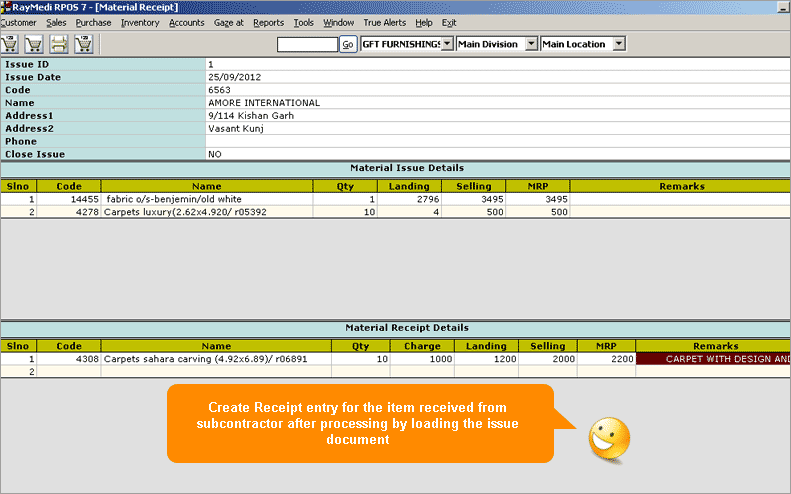Open the True Alerts menu
Viewport: 791px width, 494px height.
tap(385, 22)
